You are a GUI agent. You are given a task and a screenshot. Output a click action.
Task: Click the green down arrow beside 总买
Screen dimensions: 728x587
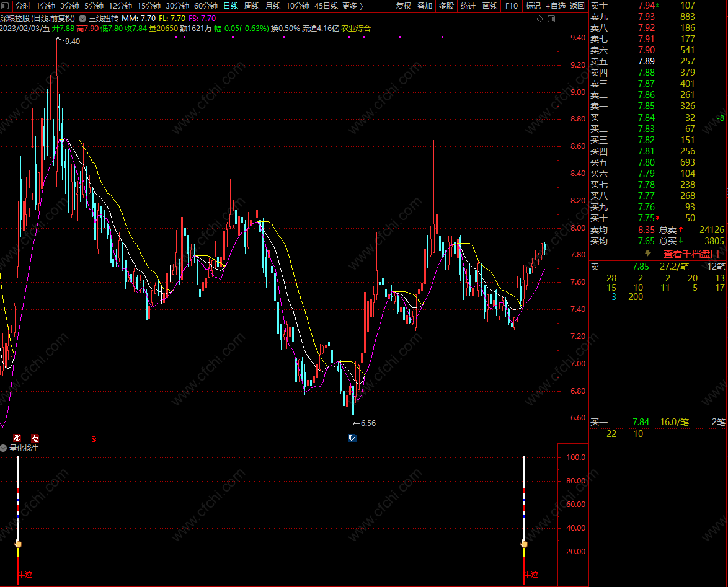click(681, 241)
